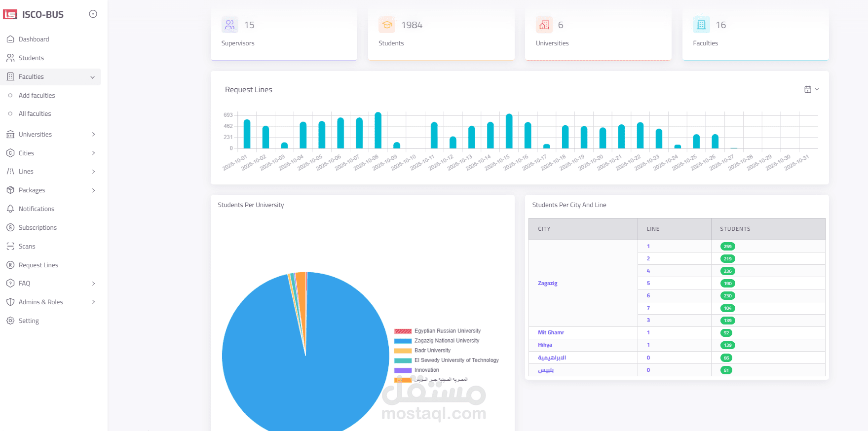Screen dimensions: 868x431
Task: Collapse the Faculties sidebar section
Action: (x=51, y=77)
